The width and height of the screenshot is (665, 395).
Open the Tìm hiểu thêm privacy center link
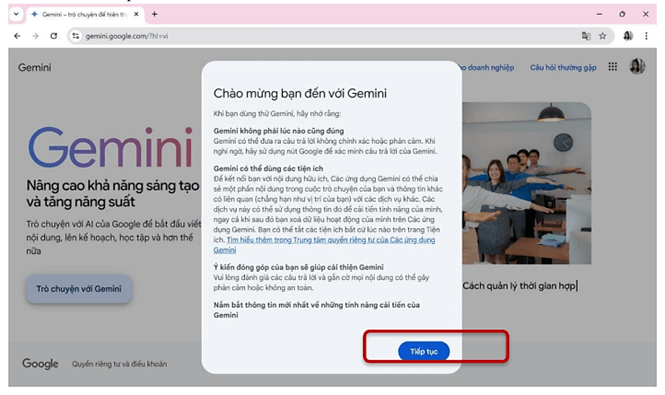pyautogui.click(x=324, y=245)
